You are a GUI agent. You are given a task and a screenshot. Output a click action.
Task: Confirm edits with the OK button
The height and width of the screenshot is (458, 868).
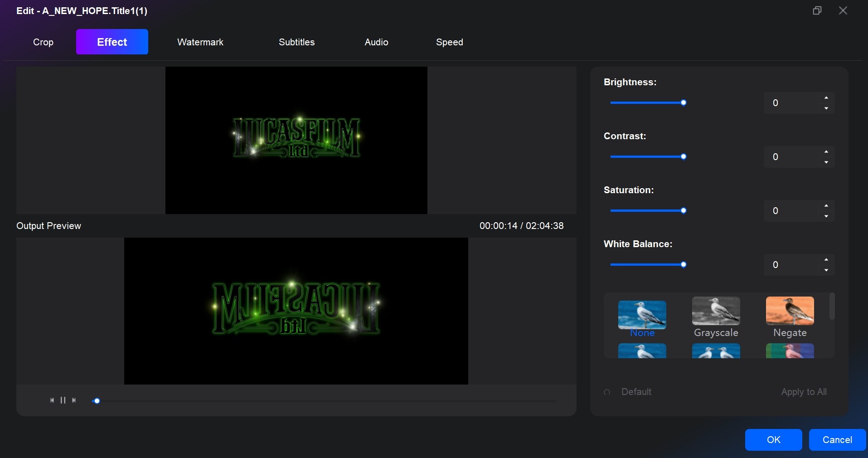[773, 439]
